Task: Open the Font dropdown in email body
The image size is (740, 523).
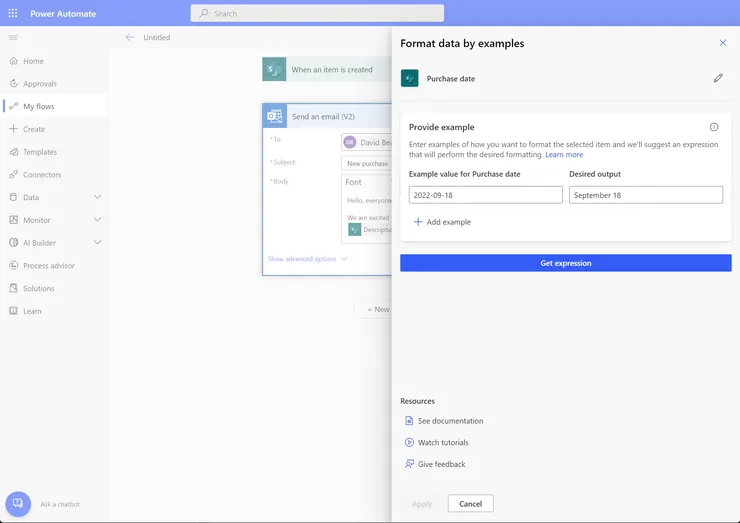Action: (367, 182)
